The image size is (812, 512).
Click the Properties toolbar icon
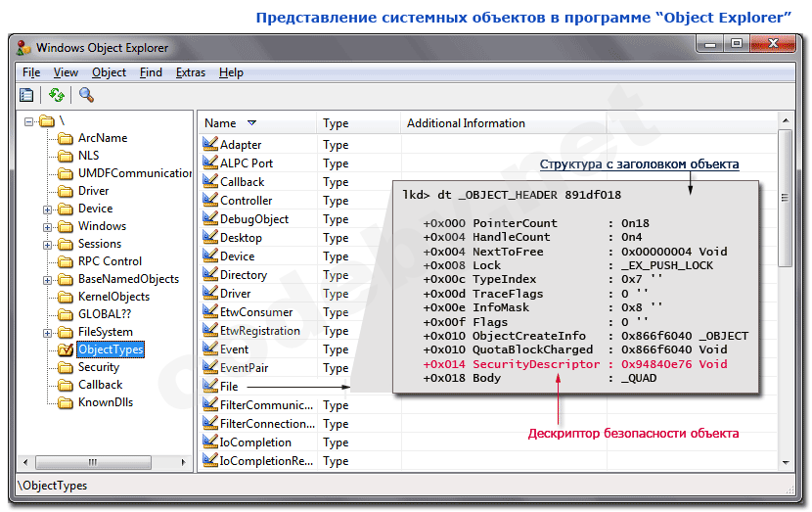[x=27, y=95]
